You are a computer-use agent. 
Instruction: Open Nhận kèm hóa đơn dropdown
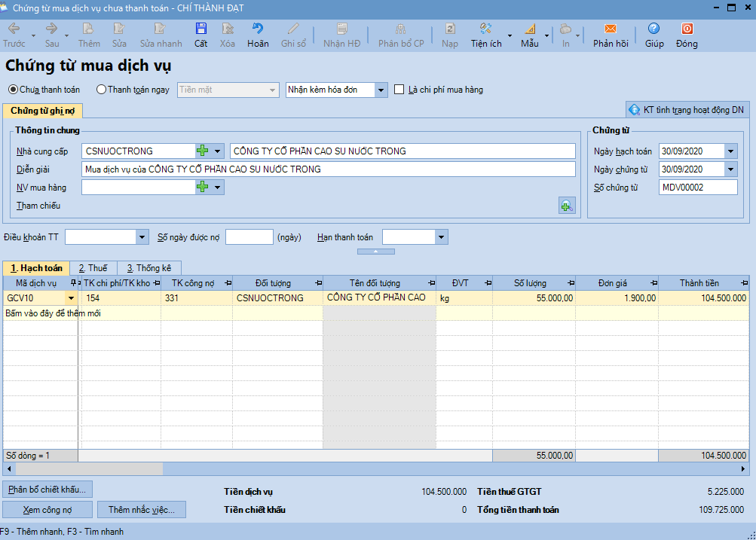click(381, 90)
